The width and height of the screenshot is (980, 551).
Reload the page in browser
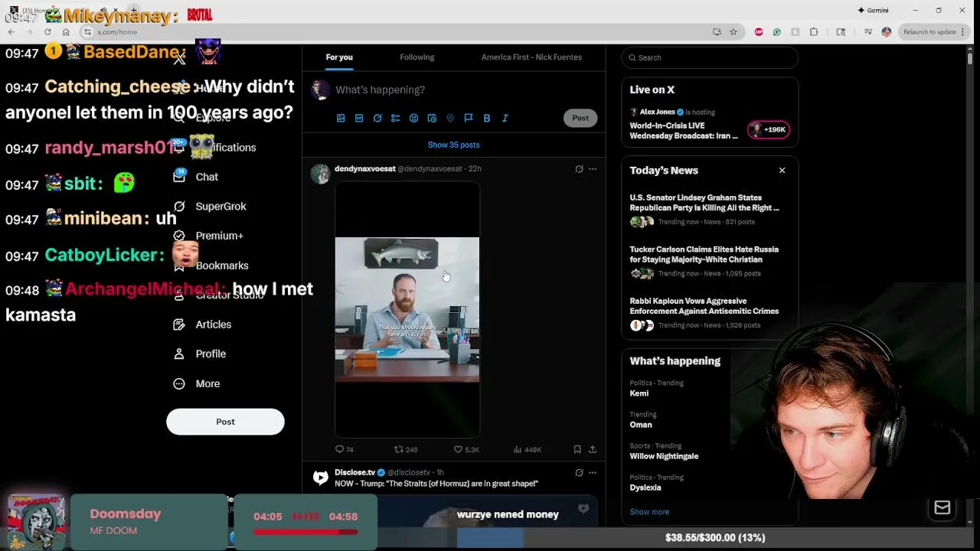[x=47, y=32]
